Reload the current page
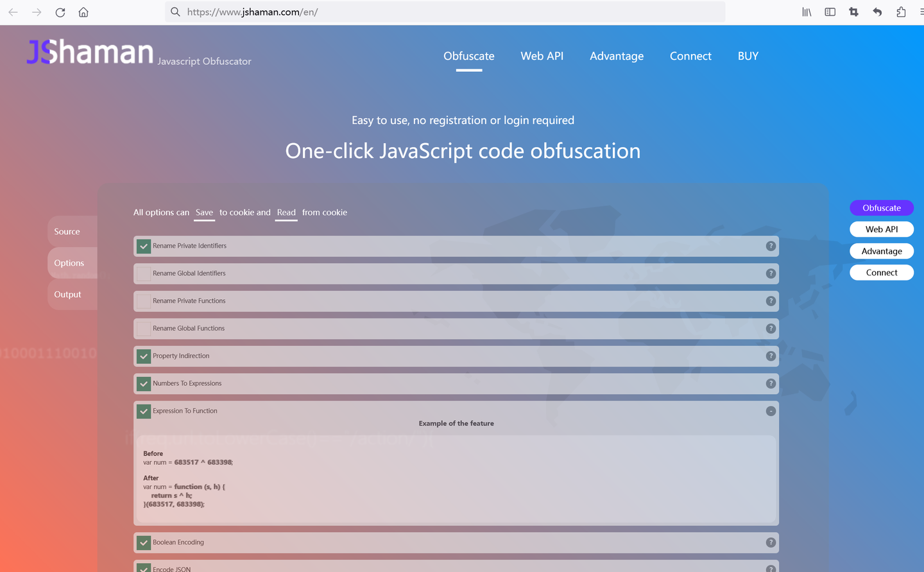This screenshot has width=924, height=572. (60, 12)
